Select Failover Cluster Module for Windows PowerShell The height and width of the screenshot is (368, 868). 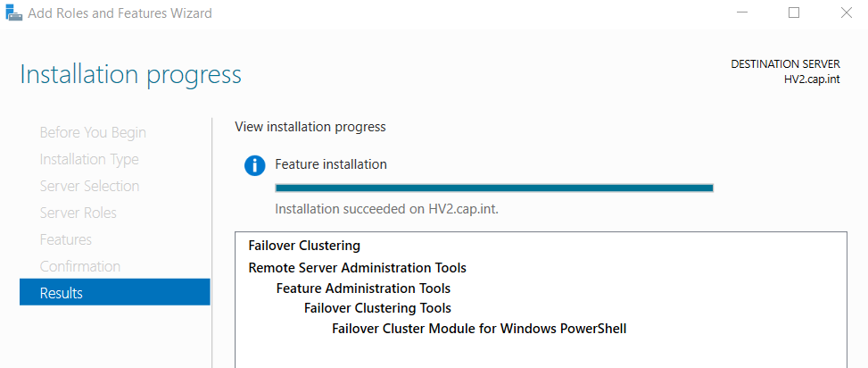tap(479, 329)
